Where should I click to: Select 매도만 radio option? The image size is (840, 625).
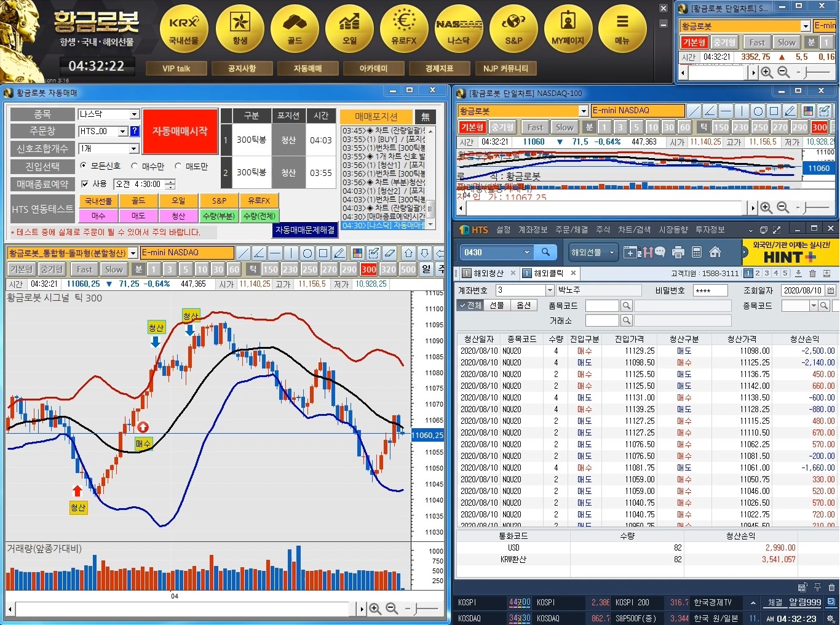click(191, 166)
